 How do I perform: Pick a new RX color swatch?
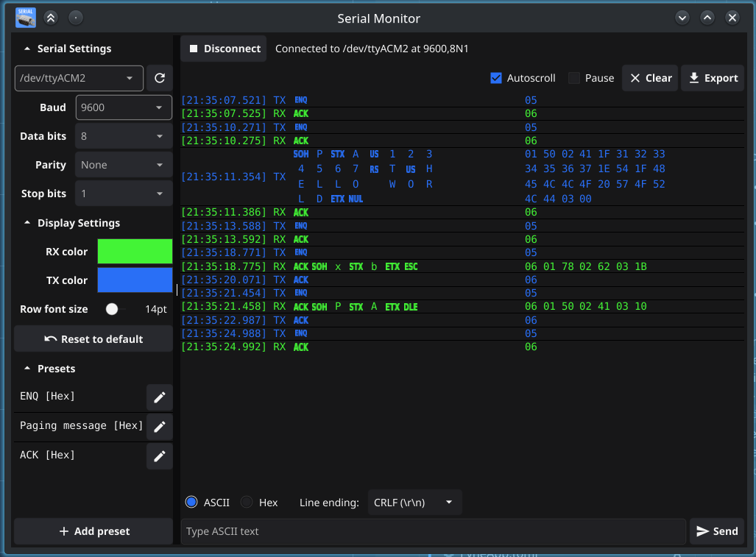coord(135,252)
